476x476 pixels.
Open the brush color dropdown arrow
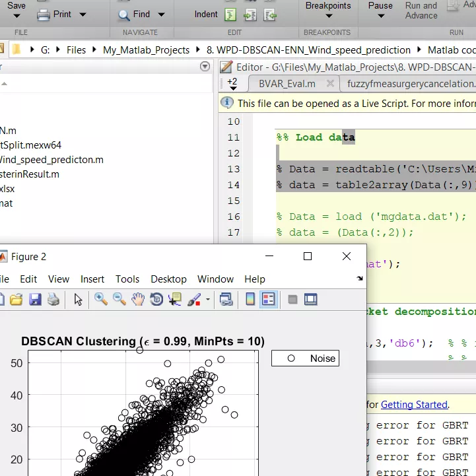pos(208,299)
